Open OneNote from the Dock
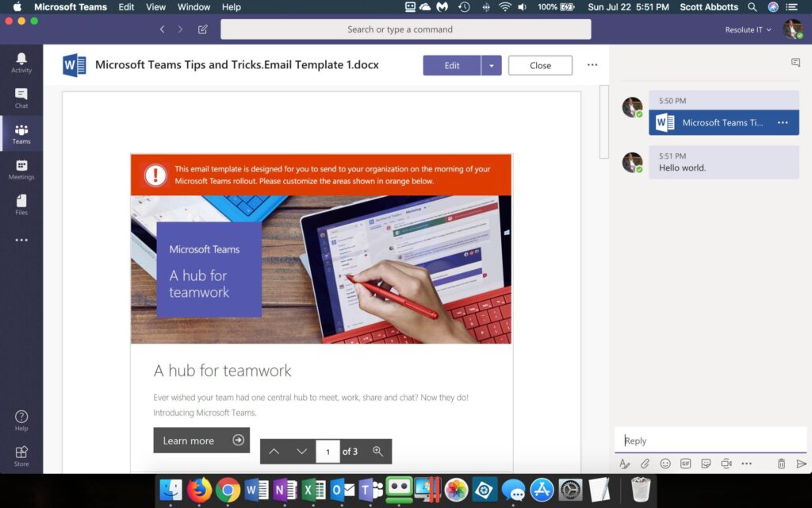Screen dimensions: 812x508 (x=285, y=489)
